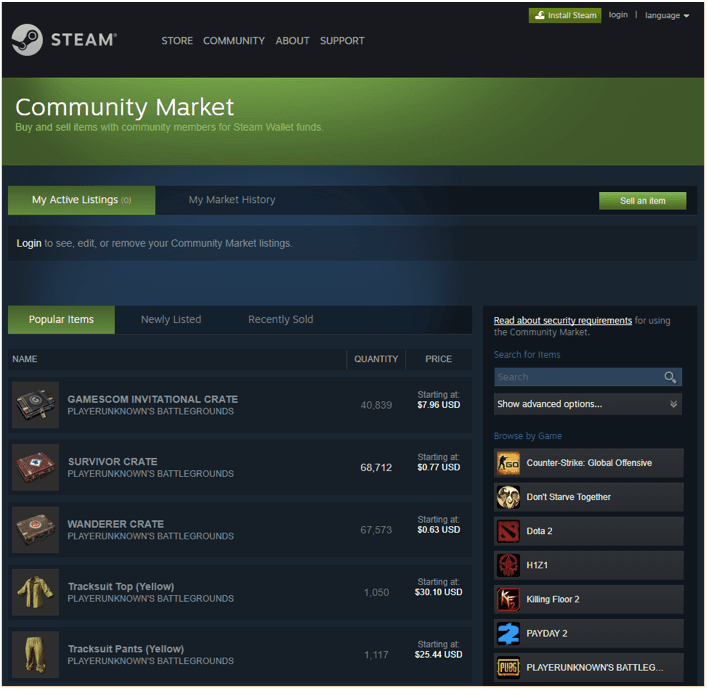The image size is (707, 691).
Task: Click the NAME column header
Action: [25, 359]
